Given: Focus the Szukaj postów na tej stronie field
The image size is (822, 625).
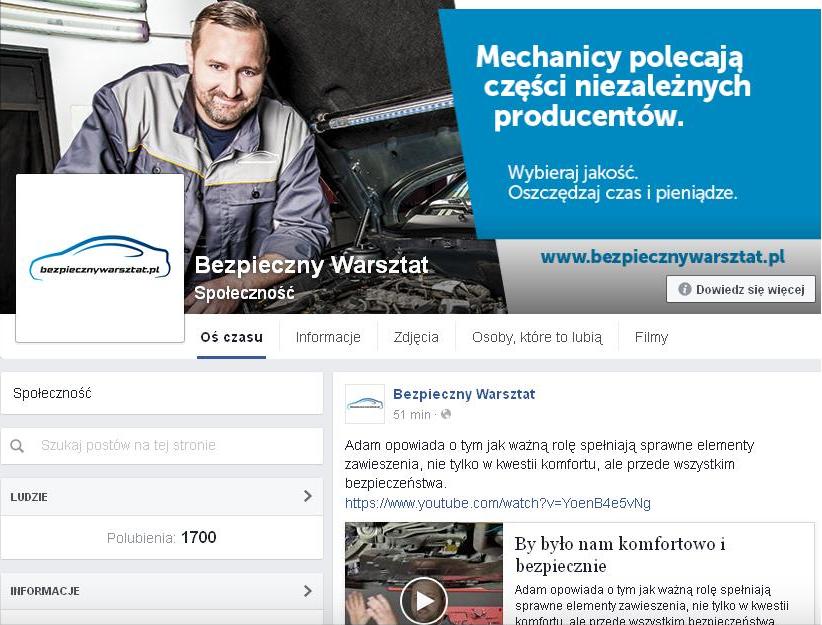Looking at the screenshot, I should pyautogui.click(x=162, y=446).
